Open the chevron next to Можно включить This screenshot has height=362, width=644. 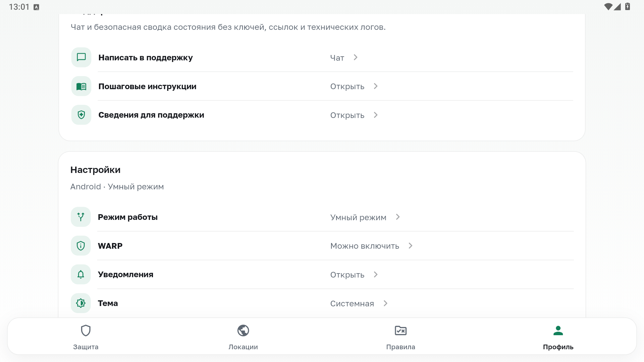[x=411, y=246]
